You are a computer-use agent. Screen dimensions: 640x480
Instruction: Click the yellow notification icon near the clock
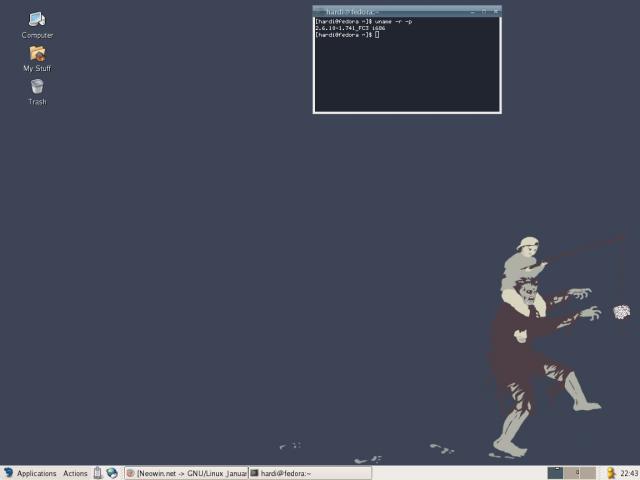tap(611, 473)
